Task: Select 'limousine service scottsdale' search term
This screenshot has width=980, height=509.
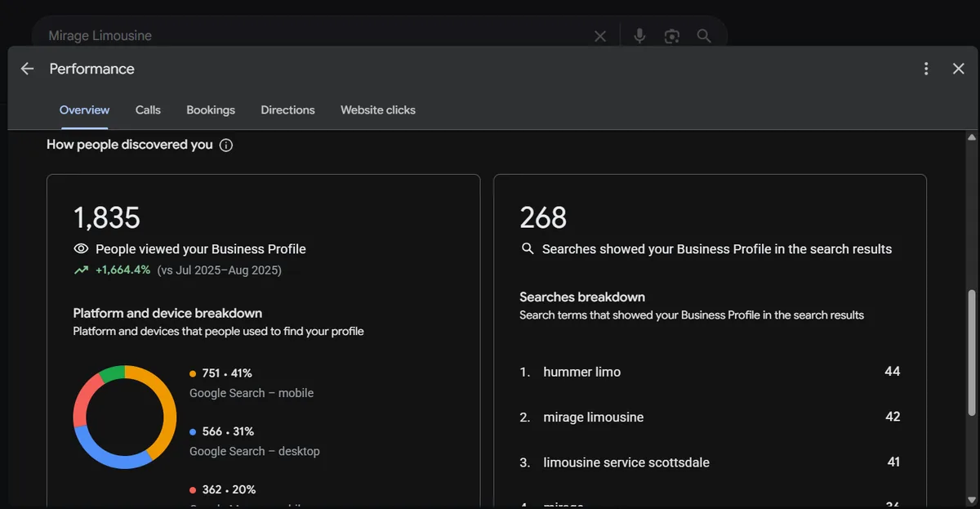Action: 710,462
